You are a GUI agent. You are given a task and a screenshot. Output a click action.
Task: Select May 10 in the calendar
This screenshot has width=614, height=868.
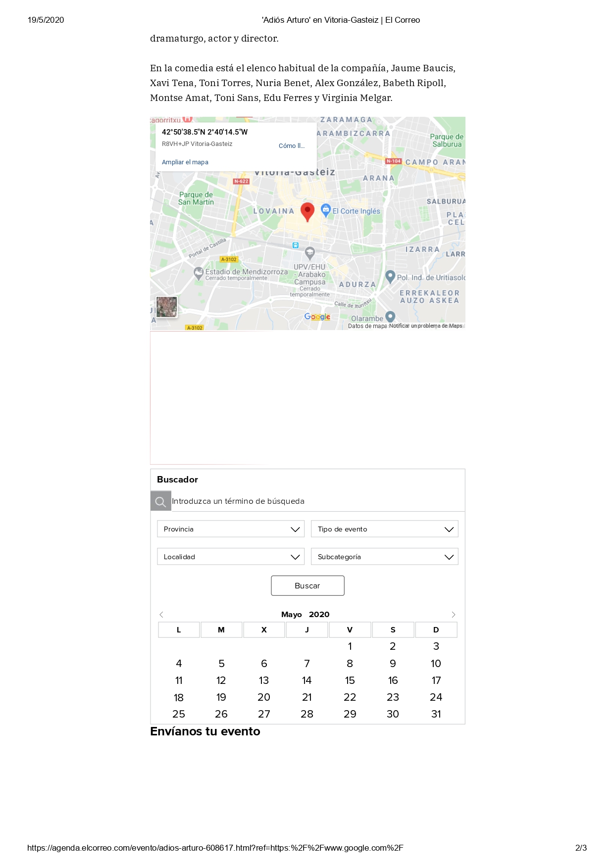point(436,664)
